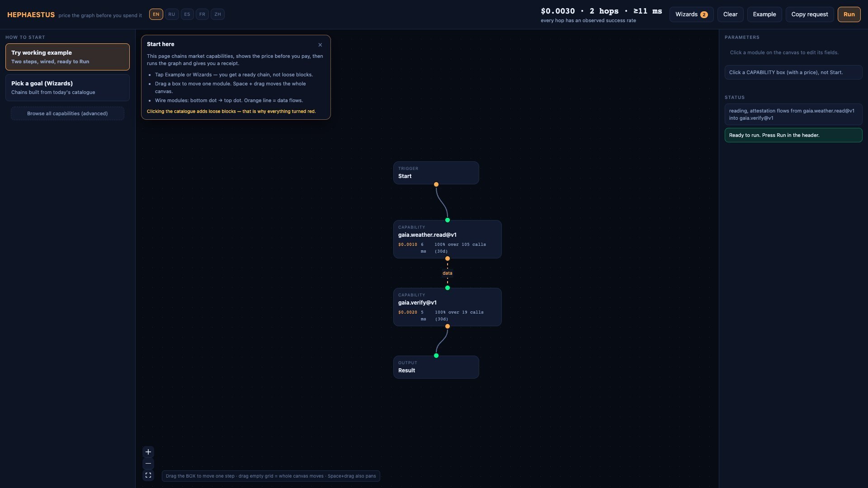Fit canvas to view icon
This screenshot has height=488, width=868.
148,475
